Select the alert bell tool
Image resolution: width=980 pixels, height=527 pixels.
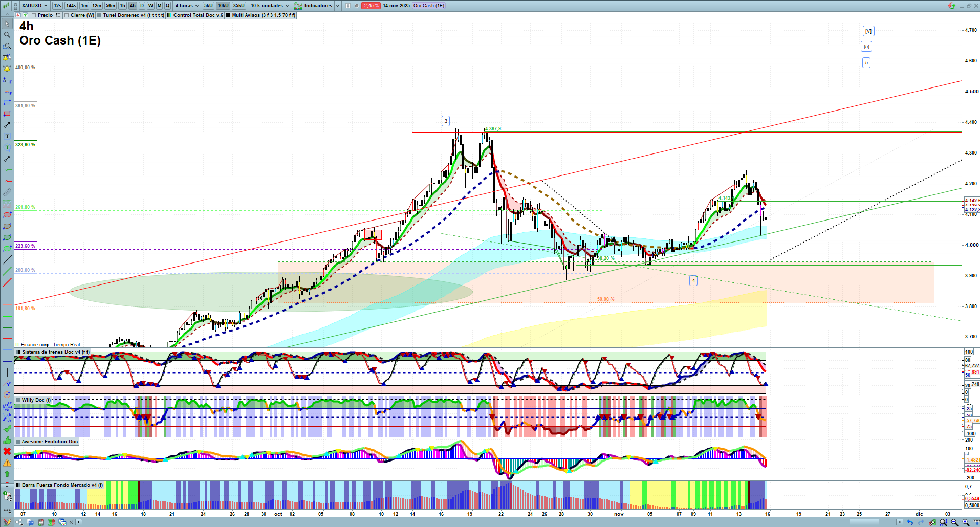[x=7, y=69]
